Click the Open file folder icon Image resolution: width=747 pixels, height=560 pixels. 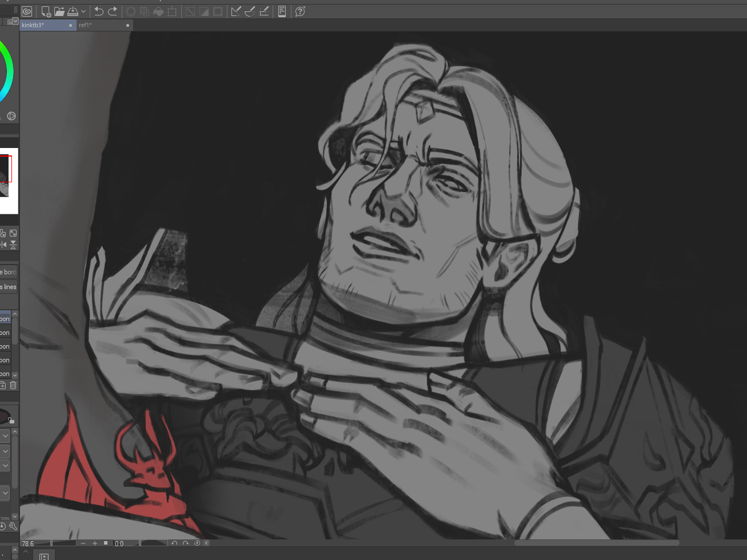point(59,11)
